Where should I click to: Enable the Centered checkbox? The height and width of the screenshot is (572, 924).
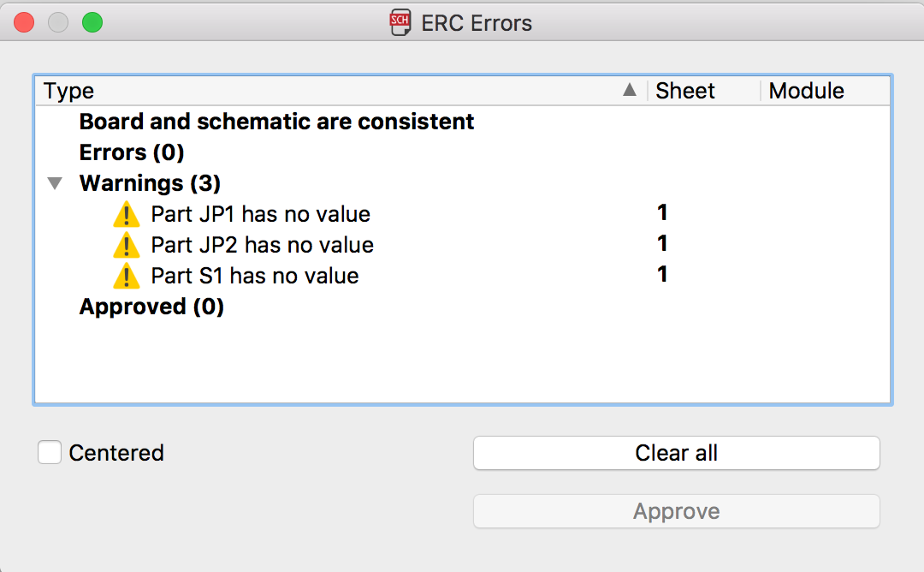pos(50,452)
